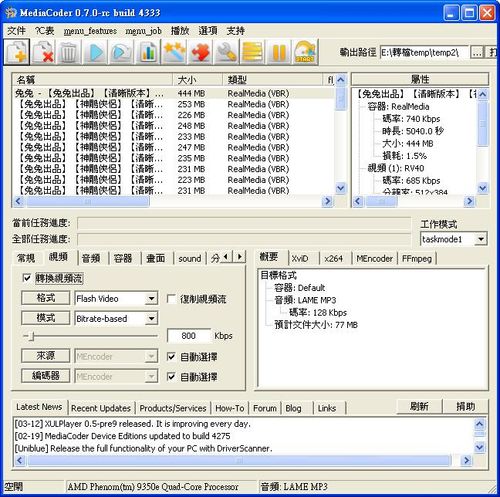Click news panel scroll-right arrow
Screen dimensions: 500x497
click(466, 461)
